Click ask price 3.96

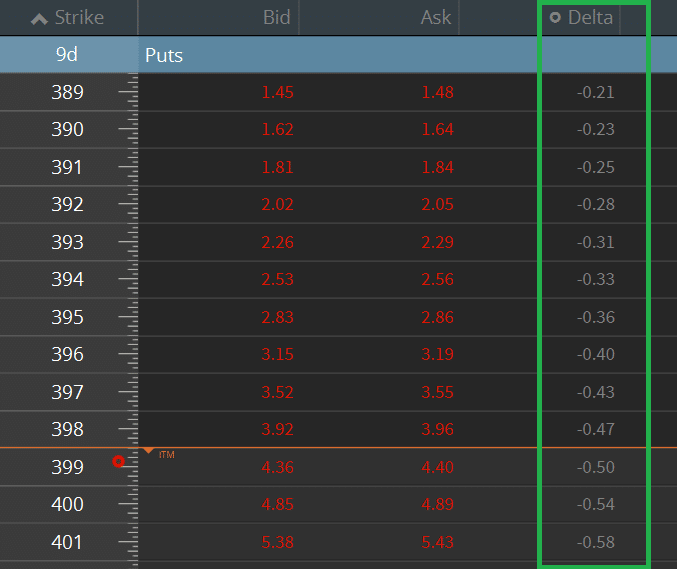(437, 429)
